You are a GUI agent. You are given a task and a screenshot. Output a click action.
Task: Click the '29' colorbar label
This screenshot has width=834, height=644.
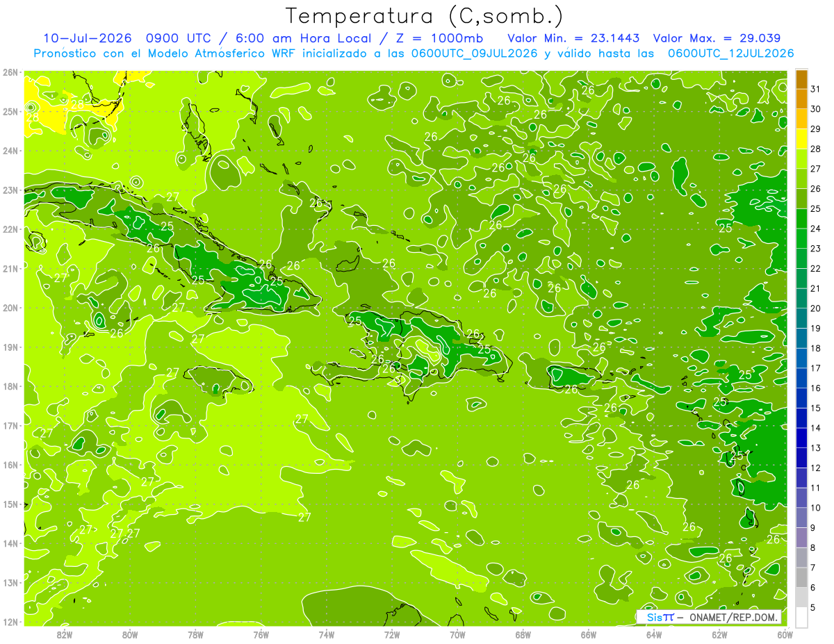(x=815, y=129)
